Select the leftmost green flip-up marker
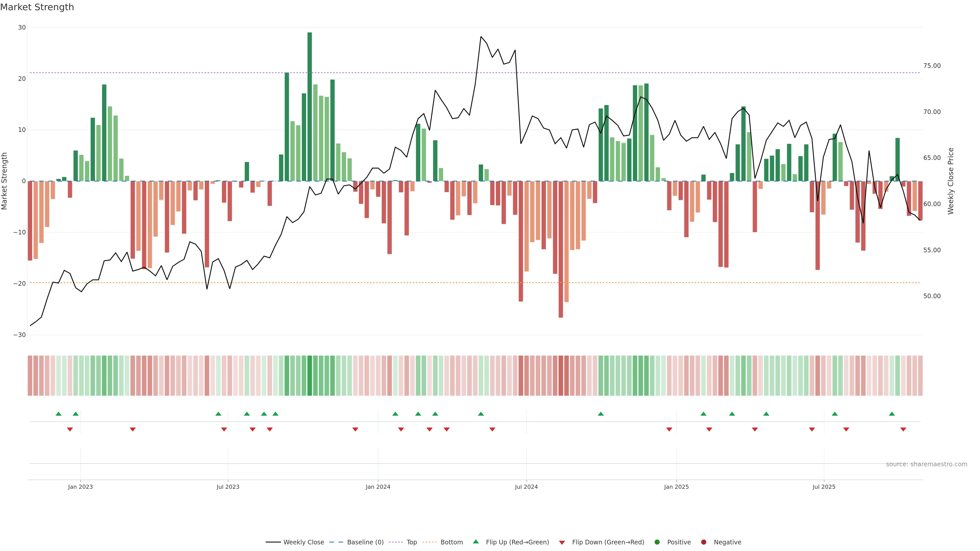Viewport: 980px width, 551px height. 59,414
